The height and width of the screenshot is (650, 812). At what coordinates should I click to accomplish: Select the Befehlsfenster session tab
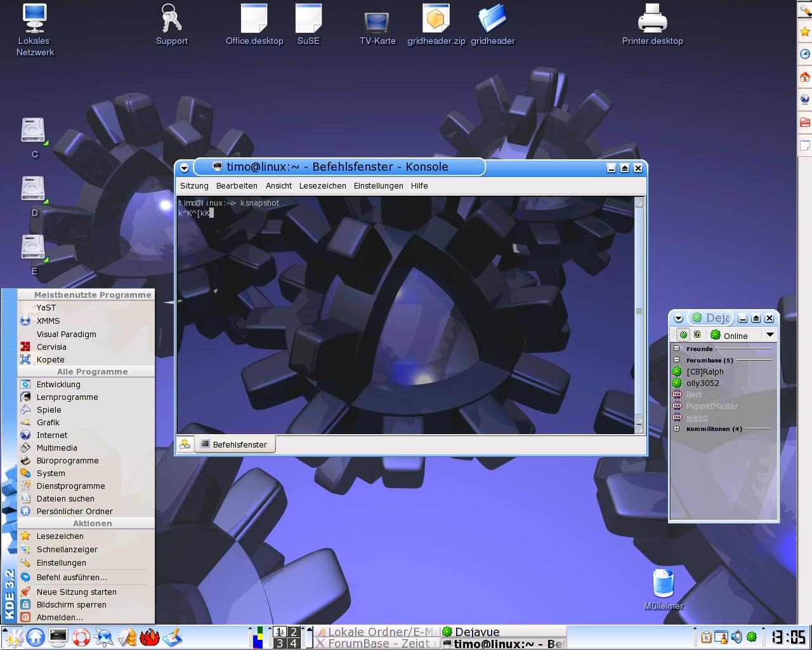coord(234,444)
